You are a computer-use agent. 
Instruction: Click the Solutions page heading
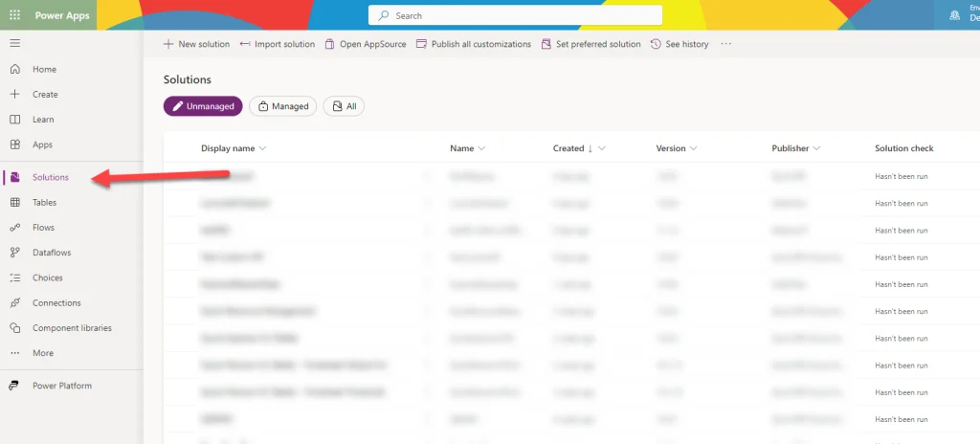(188, 79)
